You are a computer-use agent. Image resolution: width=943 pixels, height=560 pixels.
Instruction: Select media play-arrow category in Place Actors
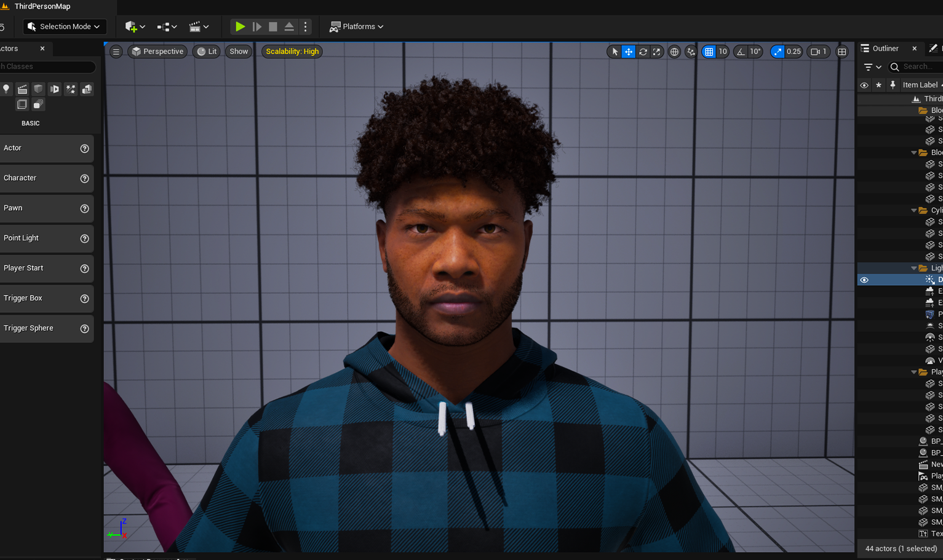[54, 89]
